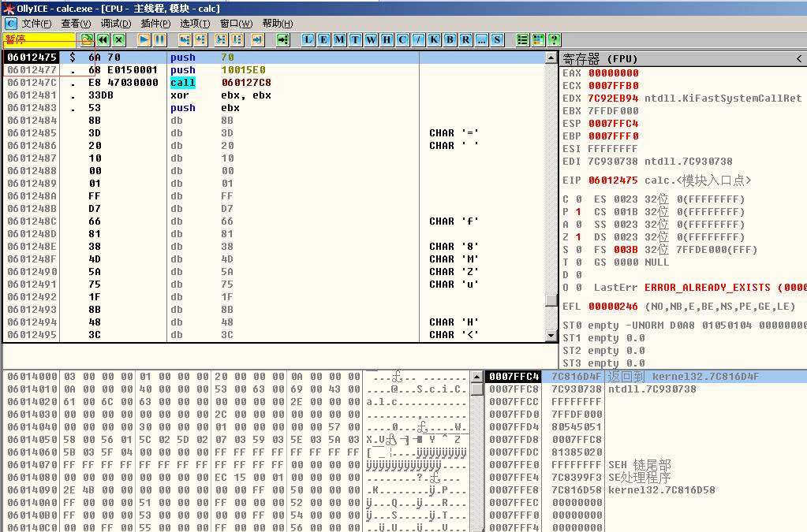The height and width of the screenshot is (532, 807).
Task: Select the call 060127C8 instruction
Action: [x=275, y=82]
